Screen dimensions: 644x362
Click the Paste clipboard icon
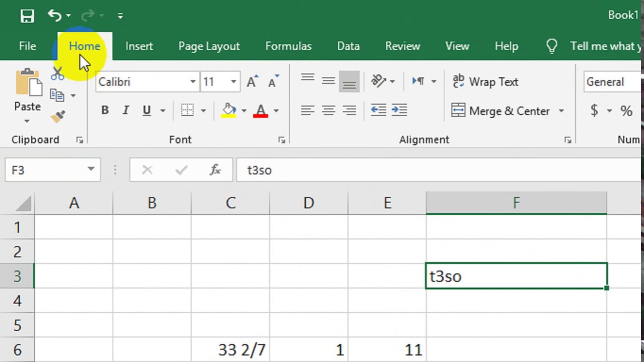click(x=29, y=82)
